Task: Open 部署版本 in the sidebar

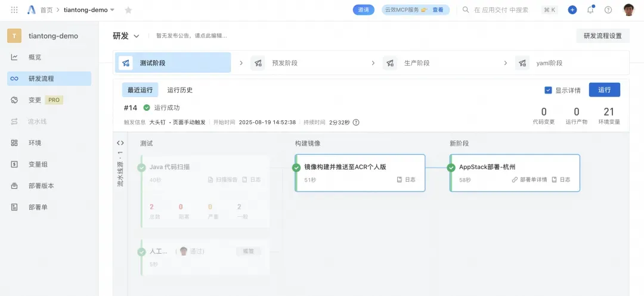Action: coord(49,186)
